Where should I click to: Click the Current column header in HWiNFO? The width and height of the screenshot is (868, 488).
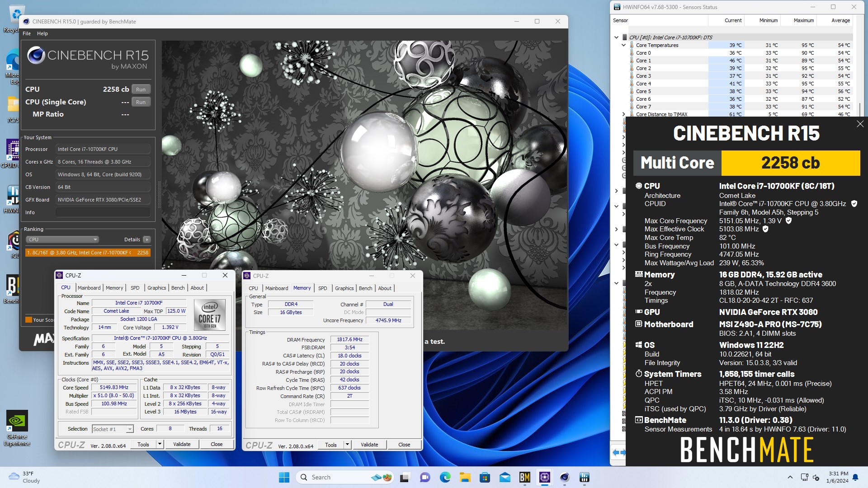pos(726,20)
